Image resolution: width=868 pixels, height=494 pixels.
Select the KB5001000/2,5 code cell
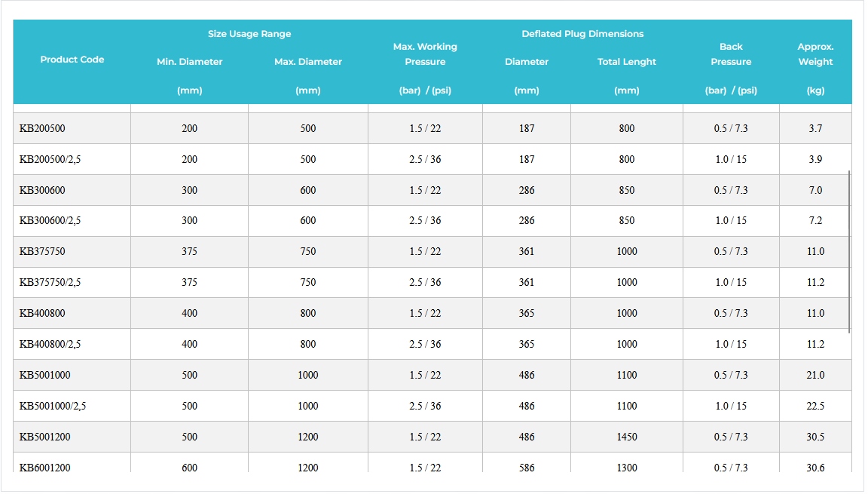[x=53, y=407]
